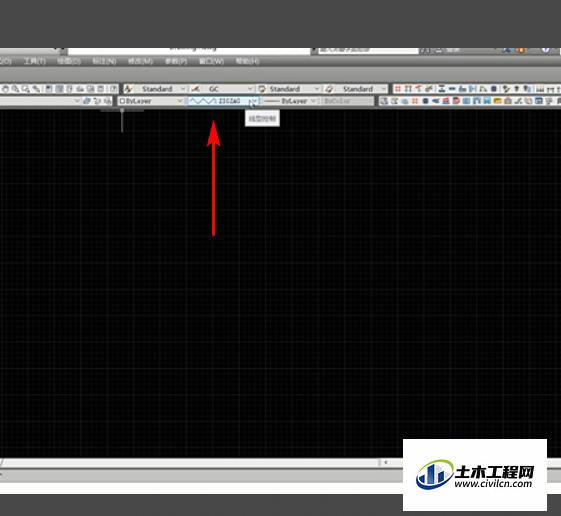Image resolution: width=561 pixels, height=516 pixels.
Task: Open the multileader style Standard dropdown
Action: tap(361, 89)
